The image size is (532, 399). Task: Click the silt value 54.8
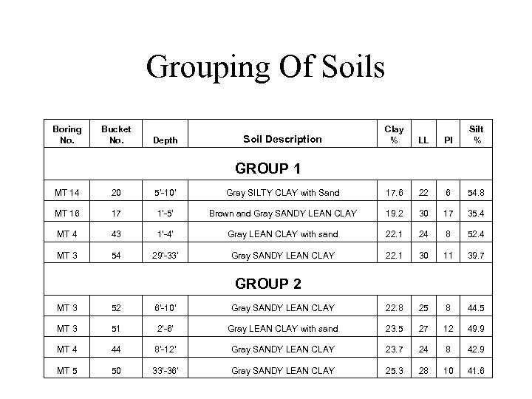click(477, 193)
